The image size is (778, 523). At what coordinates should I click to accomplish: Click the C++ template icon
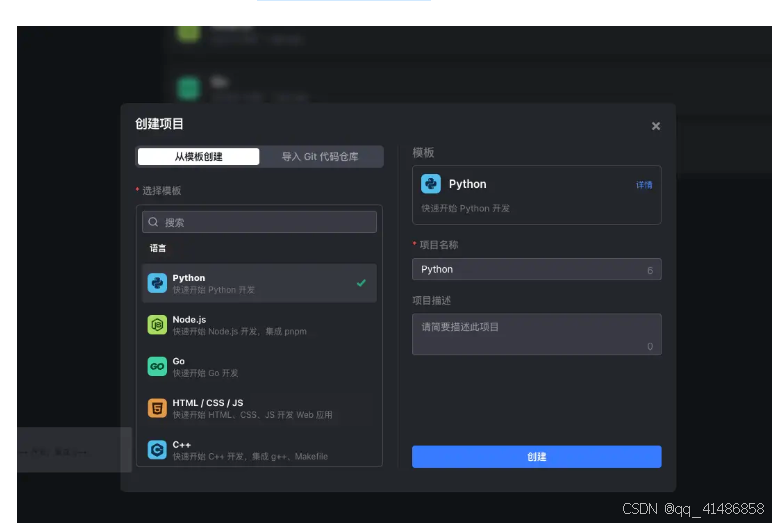tap(157, 450)
